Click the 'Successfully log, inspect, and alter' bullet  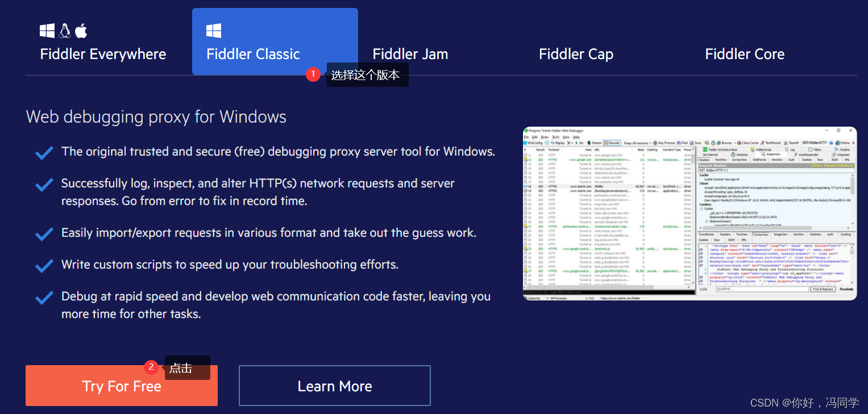[258, 192]
